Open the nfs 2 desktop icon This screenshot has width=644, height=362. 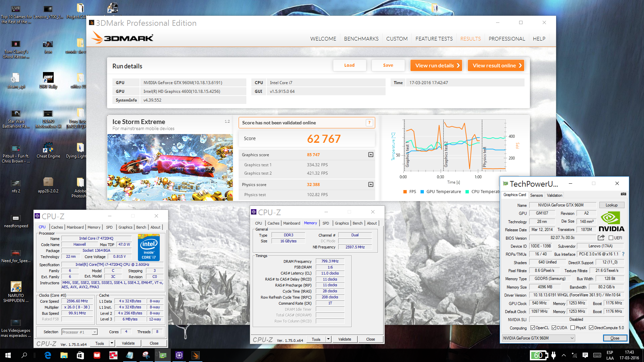[x=16, y=186]
